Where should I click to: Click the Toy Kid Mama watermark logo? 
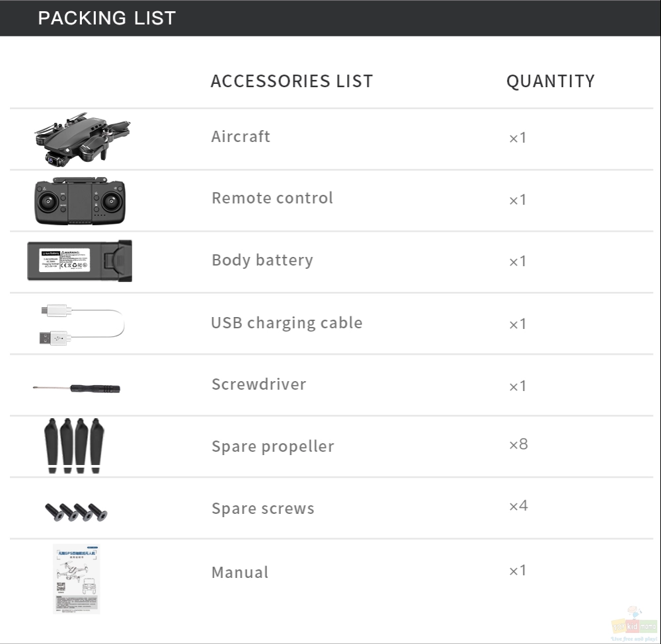point(634,624)
